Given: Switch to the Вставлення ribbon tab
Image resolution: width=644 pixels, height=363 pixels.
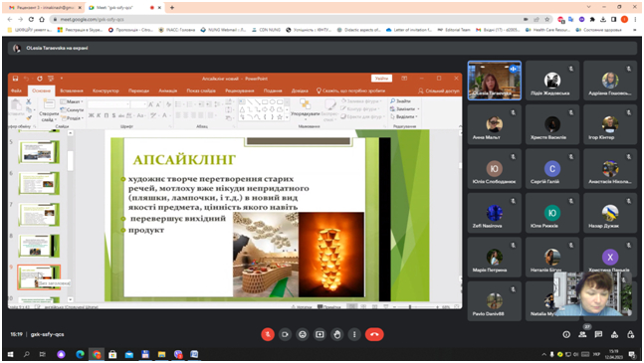Looking at the screenshot, I should tap(72, 91).
